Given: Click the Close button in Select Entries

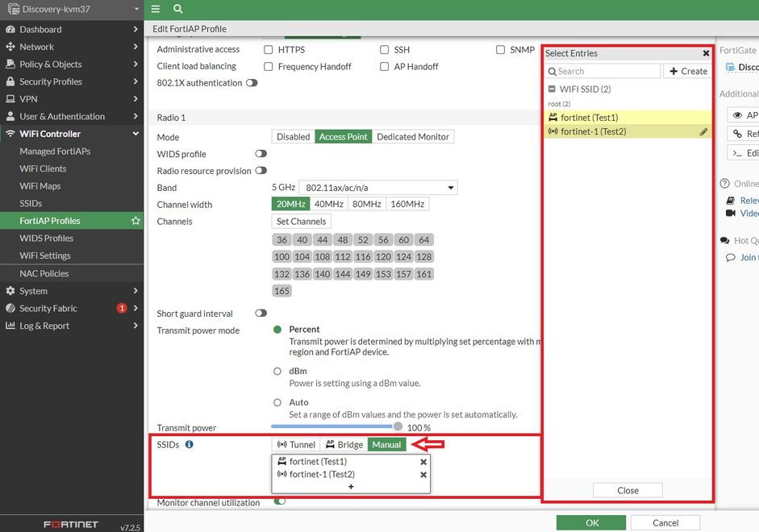Looking at the screenshot, I should (x=628, y=490).
